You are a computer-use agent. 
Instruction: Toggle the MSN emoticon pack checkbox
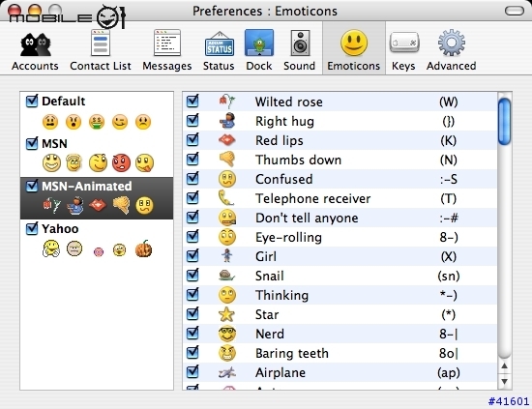pyautogui.click(x=32, y=143)
